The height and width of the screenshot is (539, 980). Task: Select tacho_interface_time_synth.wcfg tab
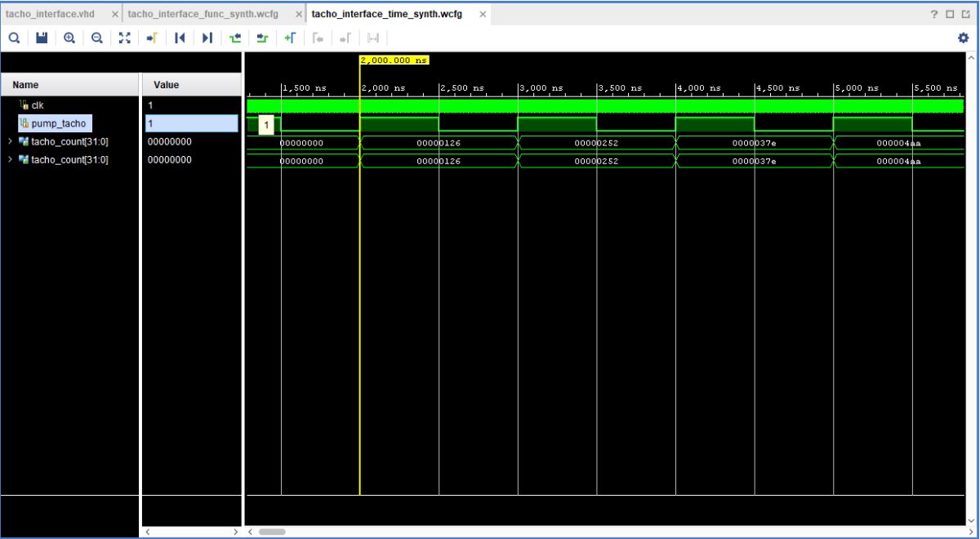[x=389, y=15]
